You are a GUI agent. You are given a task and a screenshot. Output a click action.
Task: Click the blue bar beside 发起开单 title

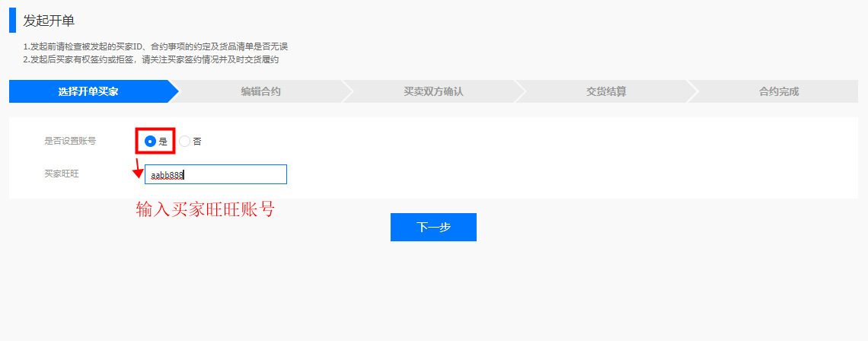click(12, 21)
